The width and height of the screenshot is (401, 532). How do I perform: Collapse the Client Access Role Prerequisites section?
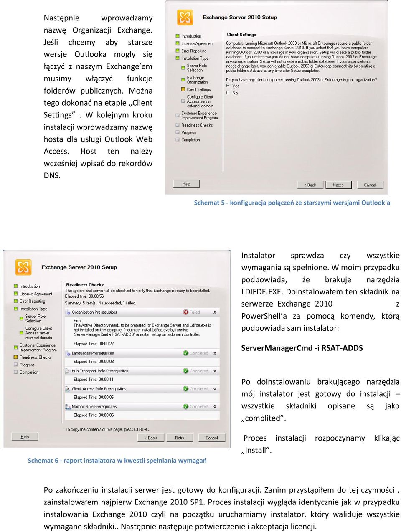click(215, 389)
